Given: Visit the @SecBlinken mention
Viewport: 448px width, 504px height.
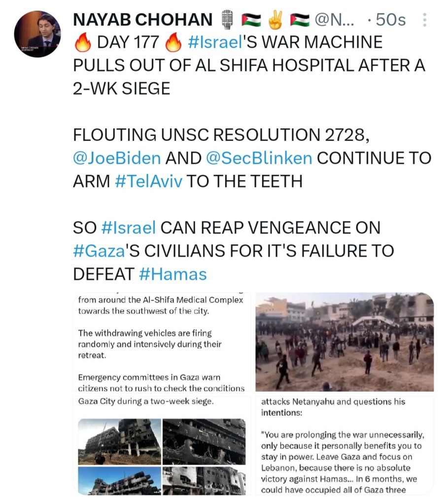Looking at the screenshot, I should pos(258,158).
